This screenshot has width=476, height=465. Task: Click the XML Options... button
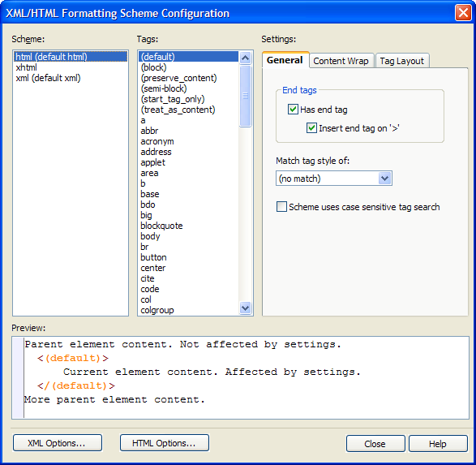pyautogui.click(x=57, y=443)
